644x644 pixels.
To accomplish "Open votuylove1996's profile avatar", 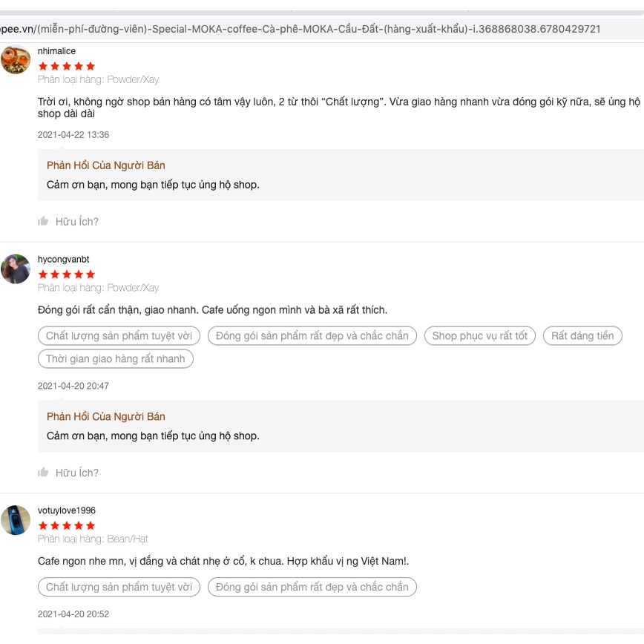I will tap(16, 520).
